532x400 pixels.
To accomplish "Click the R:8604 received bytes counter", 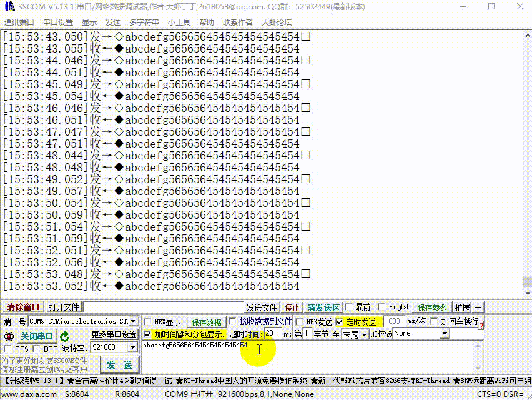I will (127, 394).
